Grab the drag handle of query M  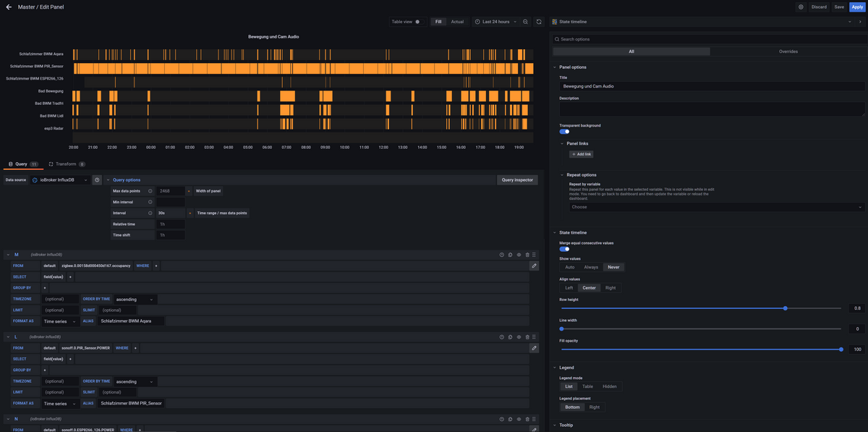coord(535,255)
